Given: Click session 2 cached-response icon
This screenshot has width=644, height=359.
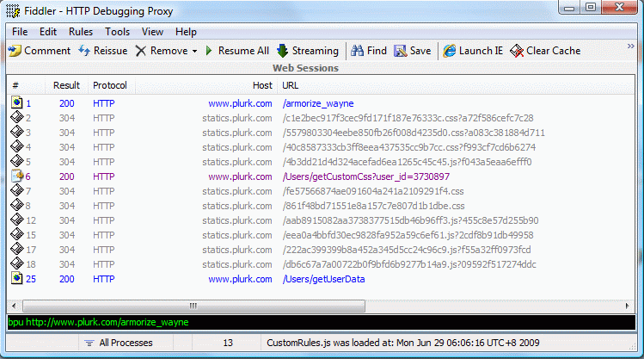Looking at the screenshot, I should pyautogui.click(x=17, y=117).
